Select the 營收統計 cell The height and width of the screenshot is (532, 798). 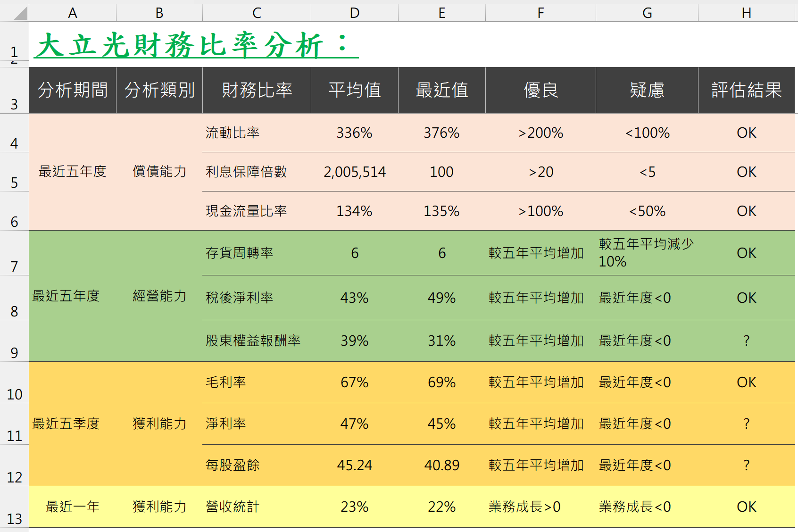click(x=257, y=507)
